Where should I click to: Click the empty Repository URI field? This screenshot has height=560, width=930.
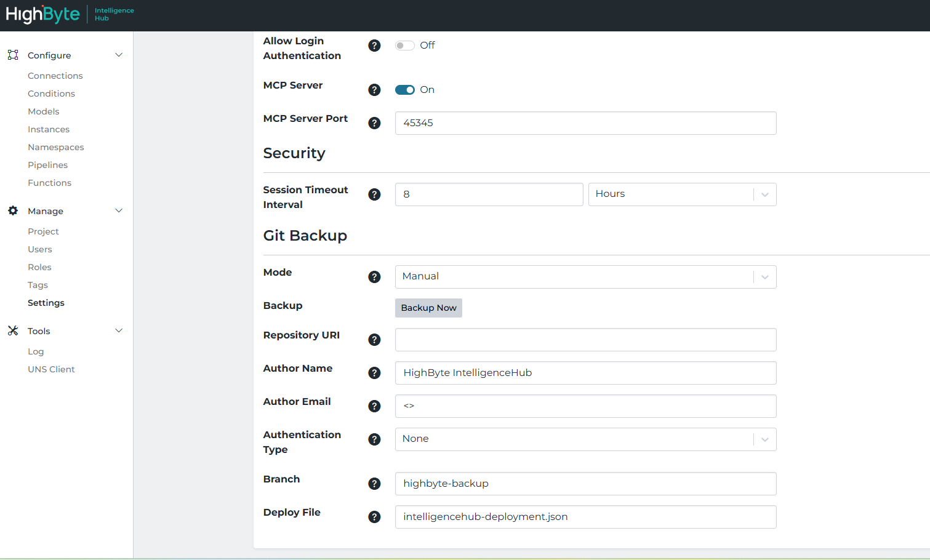tap(585, 340)
